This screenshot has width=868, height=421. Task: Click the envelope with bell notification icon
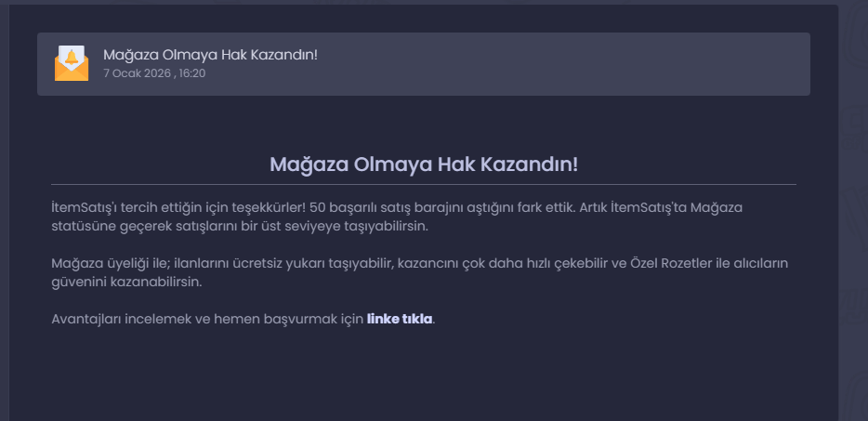[x=72, y=63]
